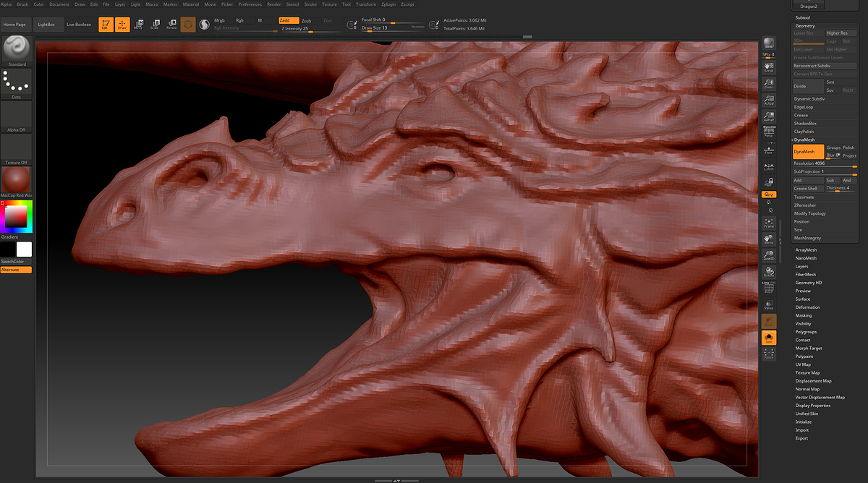Click the Zoom canvas icon
The width and height of the screenshot is (868, 483).
coord(769,85)
